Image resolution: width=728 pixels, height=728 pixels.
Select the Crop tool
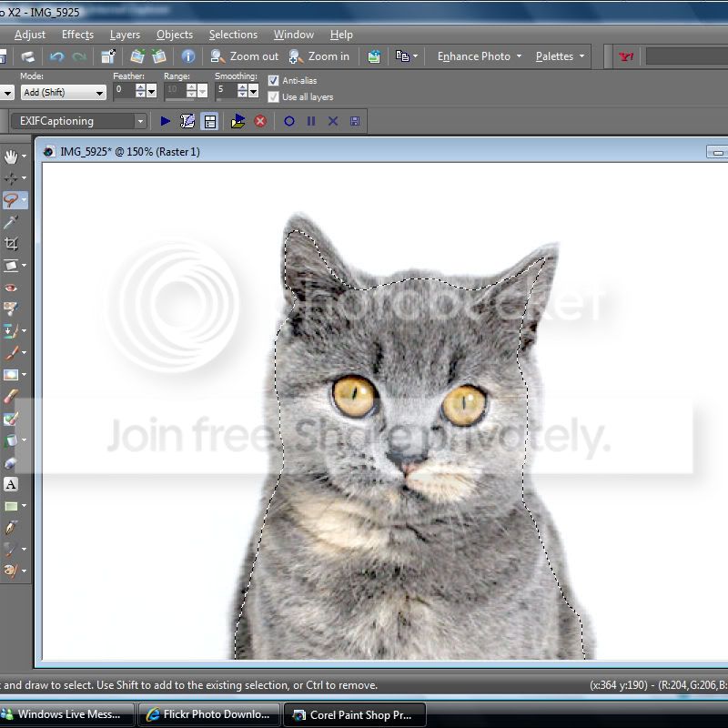[11, 244]
